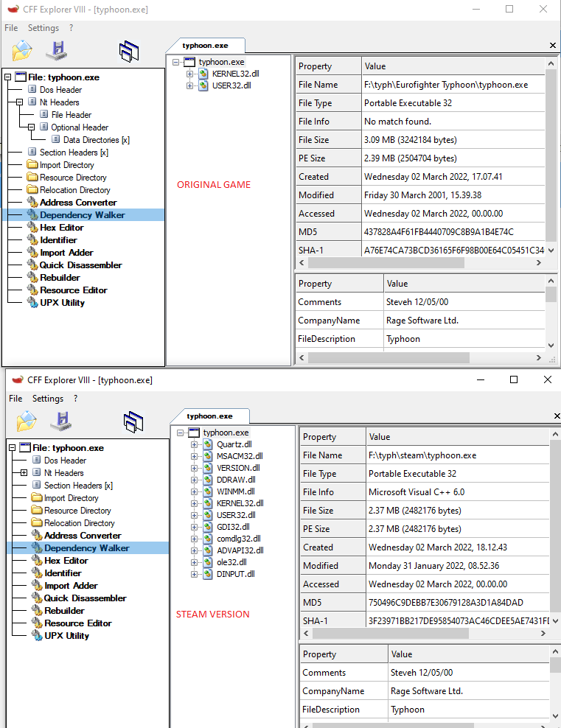
Task: Open the Settings menu in the upper window
Action: (43, 28)
